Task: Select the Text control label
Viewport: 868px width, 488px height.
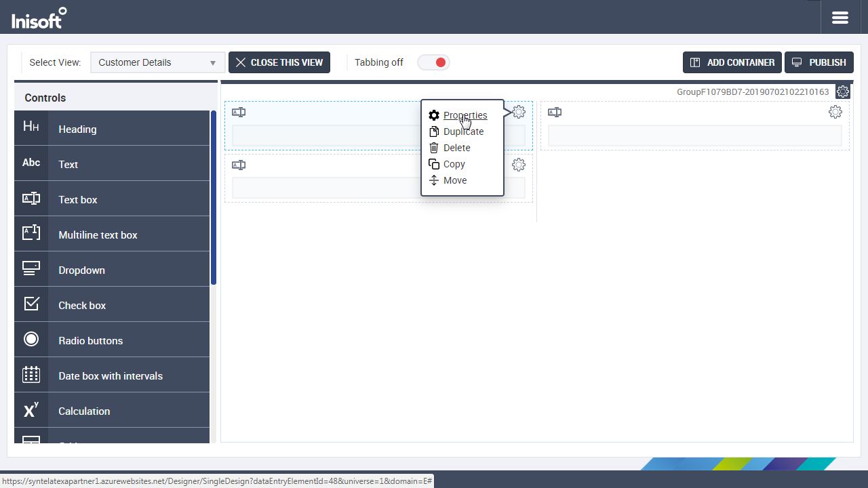Action: [68, 164]
